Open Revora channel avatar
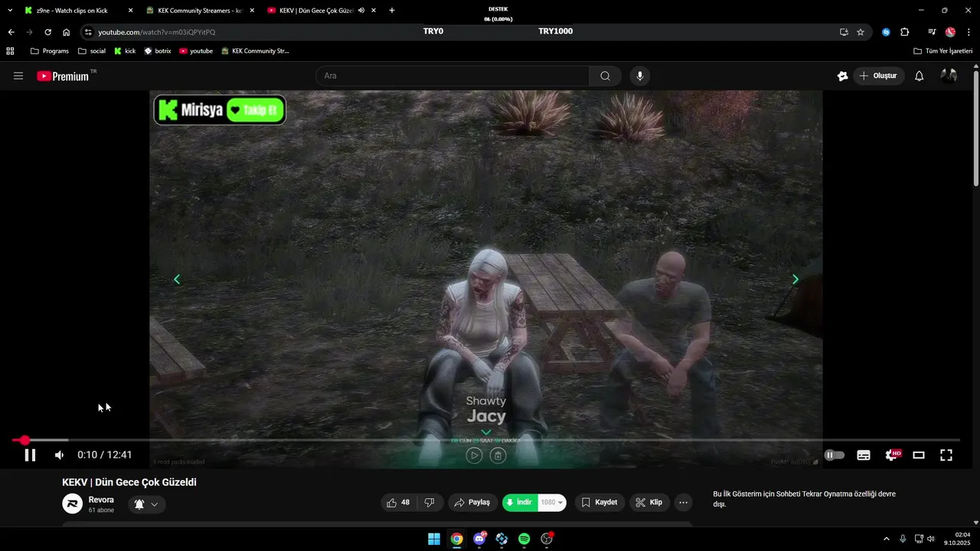The height and width of the screenshot is (551, 980). click(72, 504)
